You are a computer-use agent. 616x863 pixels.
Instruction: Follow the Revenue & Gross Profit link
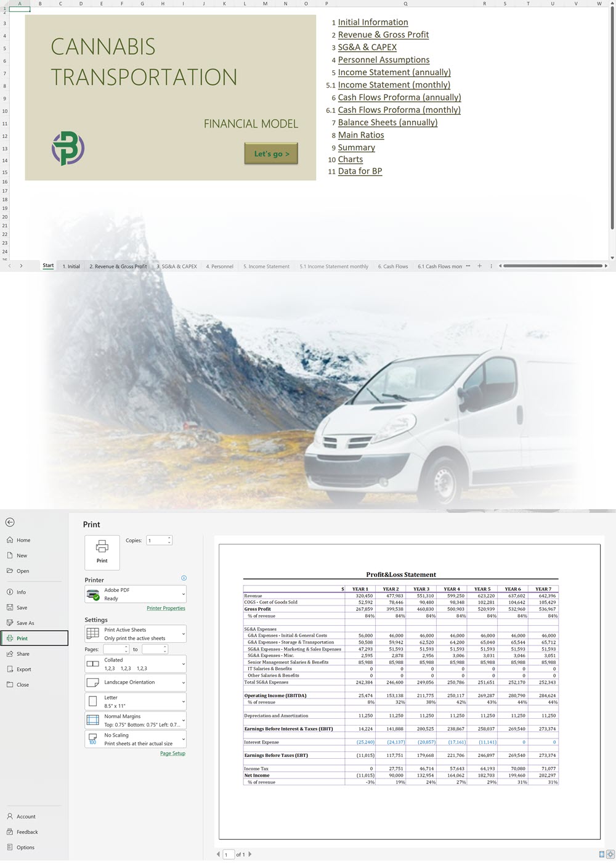383,35
